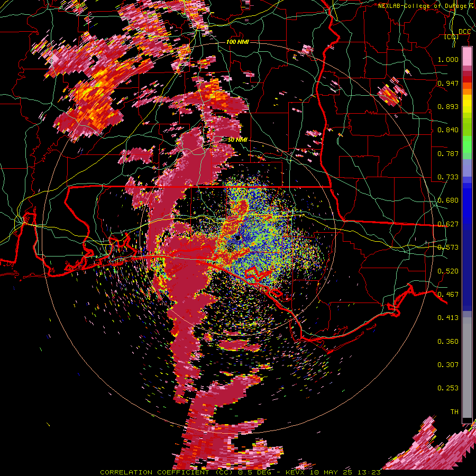476x476 pixels.
Task: Click the 50 NMI range ring label
Action: [x=237, y=140]
